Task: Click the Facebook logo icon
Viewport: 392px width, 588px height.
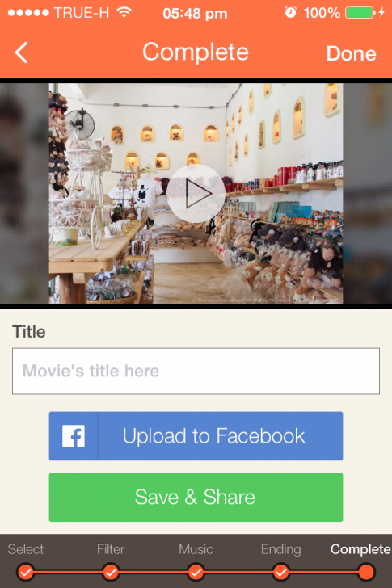Action: (x=74, y=436)
